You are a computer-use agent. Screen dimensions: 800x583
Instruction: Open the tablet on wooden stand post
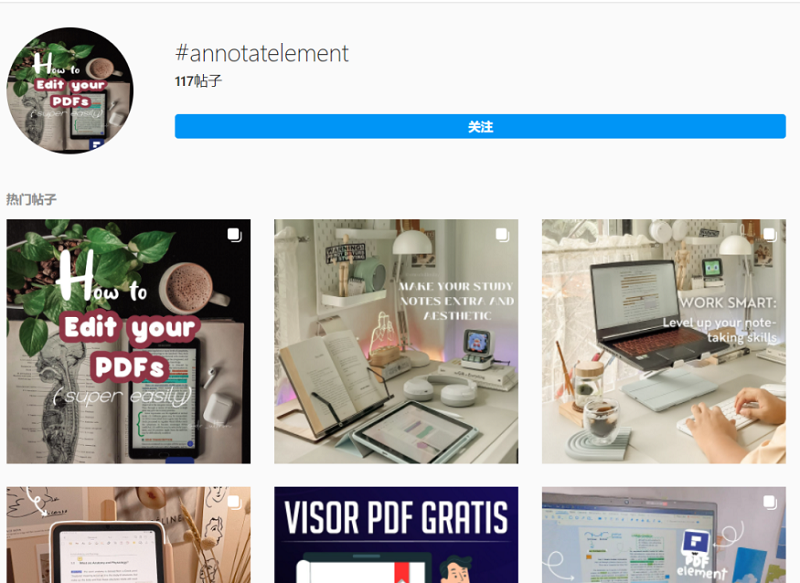pyautogui.click(x=129, y=535)
